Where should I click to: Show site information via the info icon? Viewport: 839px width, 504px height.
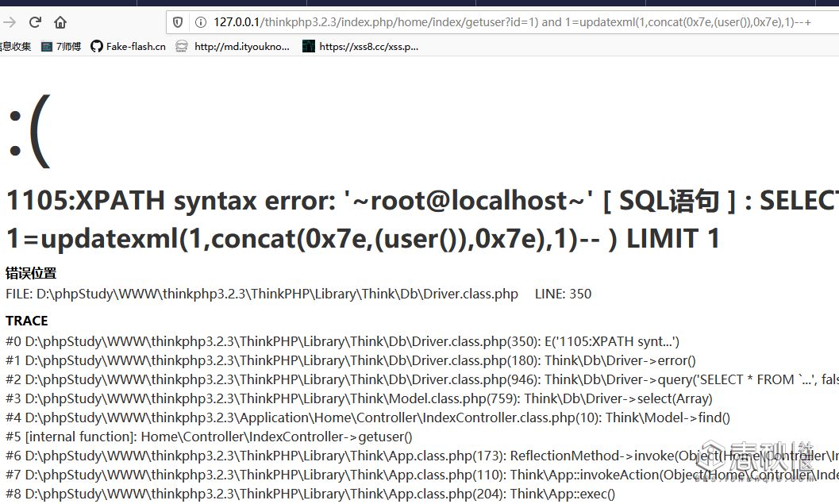pos(201,22)
